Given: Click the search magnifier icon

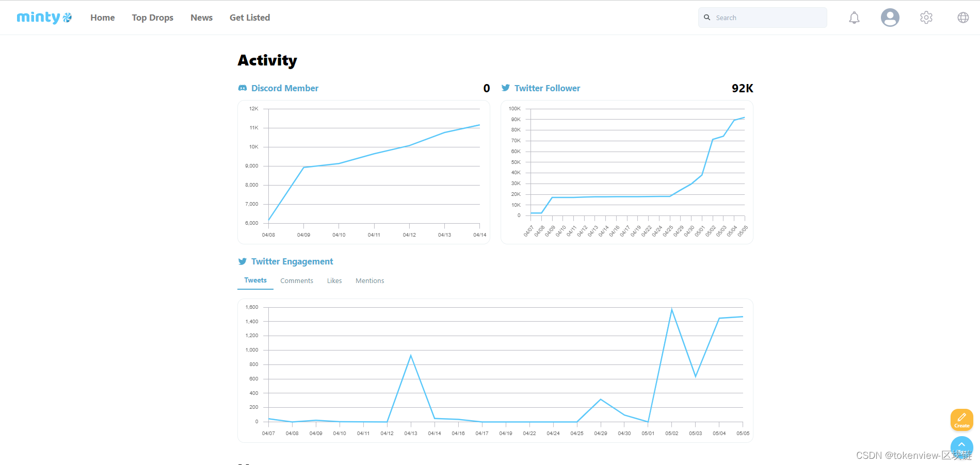Looking at the screenshot, I should pos(707,18).
